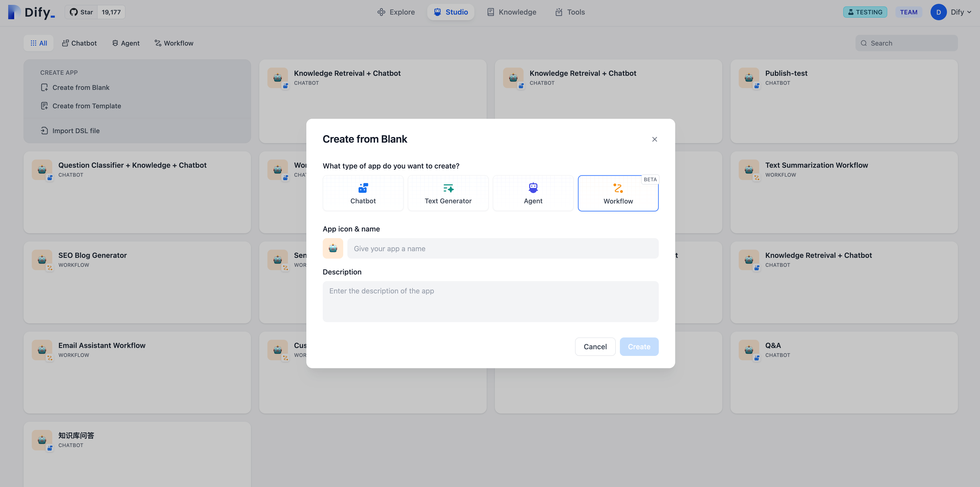Image resolution: width=980 pixels, height=487 pixels.
Task: Pick the Agent app type option
Action: pyautogui.click(x=533, y=193)
